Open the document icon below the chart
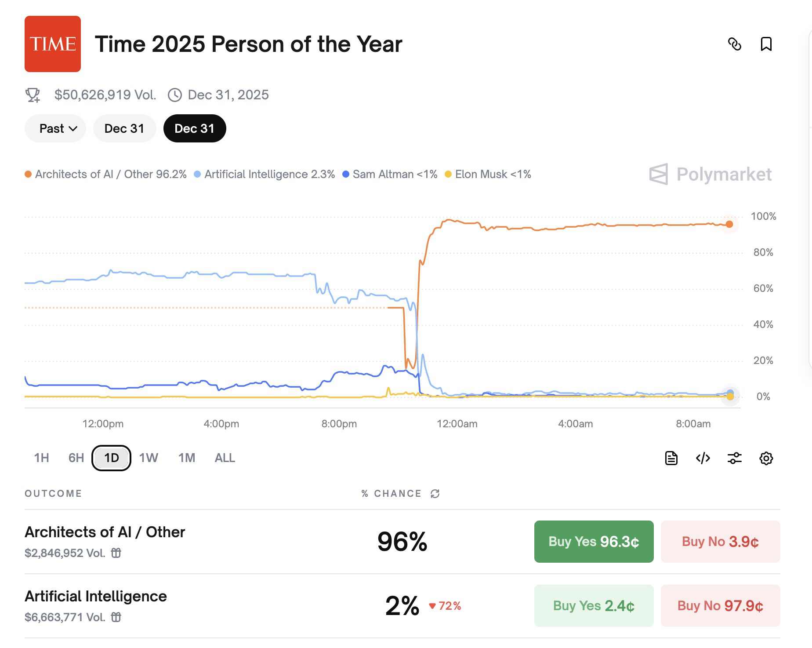Screen dimensions: 812x648 click(671, 458)
